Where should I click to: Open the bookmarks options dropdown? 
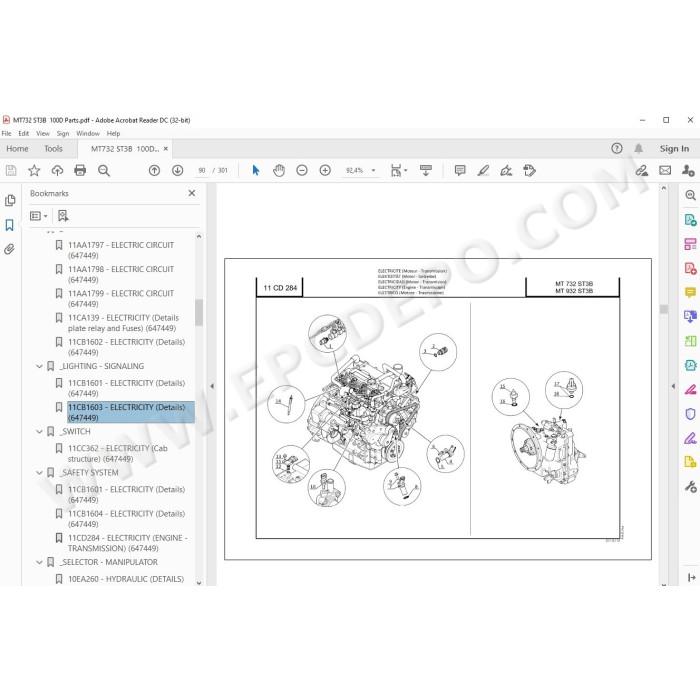click(39, 216)
